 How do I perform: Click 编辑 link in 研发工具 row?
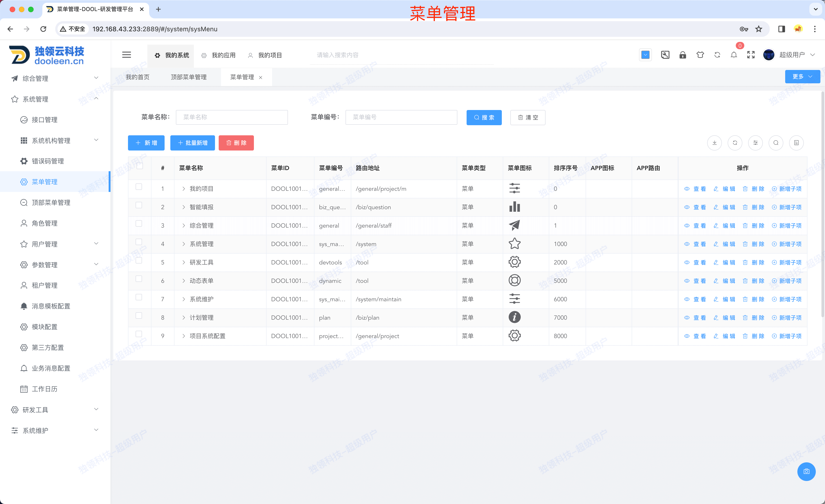724,262
